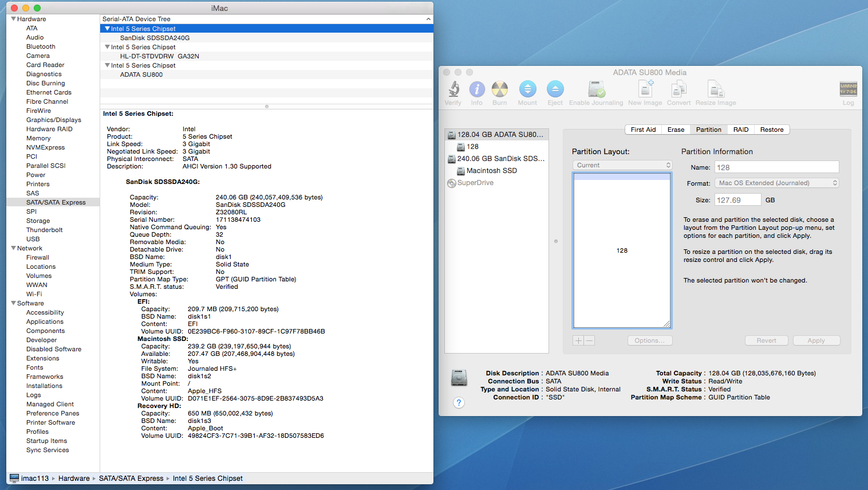The image size is (868, 490).
Task: Select SanDisk SDSSDA240G device row
Action: point(267,38)
